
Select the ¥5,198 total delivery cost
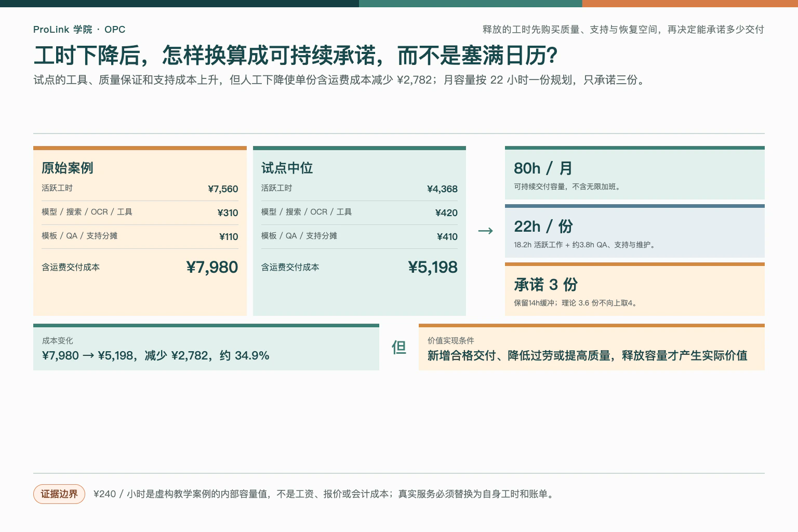(433, 267)
